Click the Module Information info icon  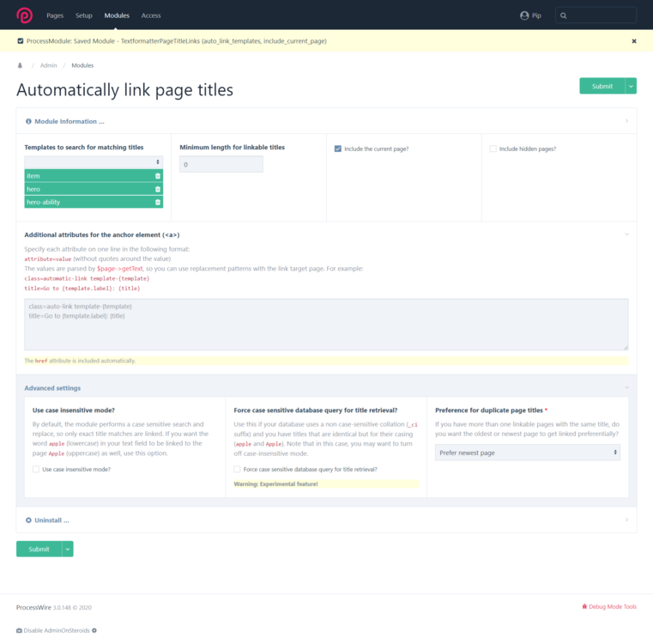coord(28,122)
